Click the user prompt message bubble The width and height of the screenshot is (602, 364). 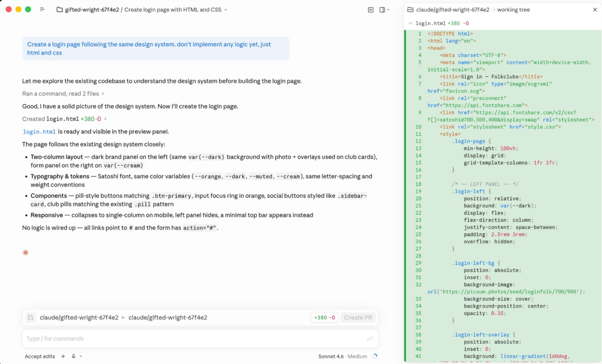(156, 48)
